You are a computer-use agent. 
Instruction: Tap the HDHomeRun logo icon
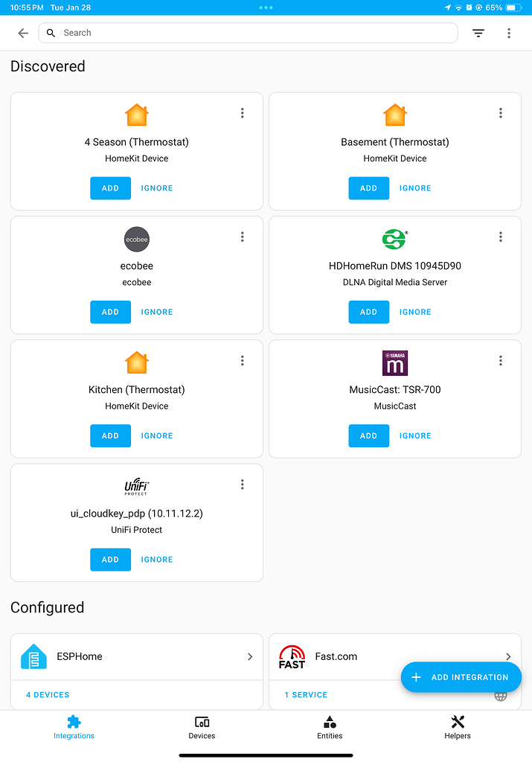(x=395, y=239)
